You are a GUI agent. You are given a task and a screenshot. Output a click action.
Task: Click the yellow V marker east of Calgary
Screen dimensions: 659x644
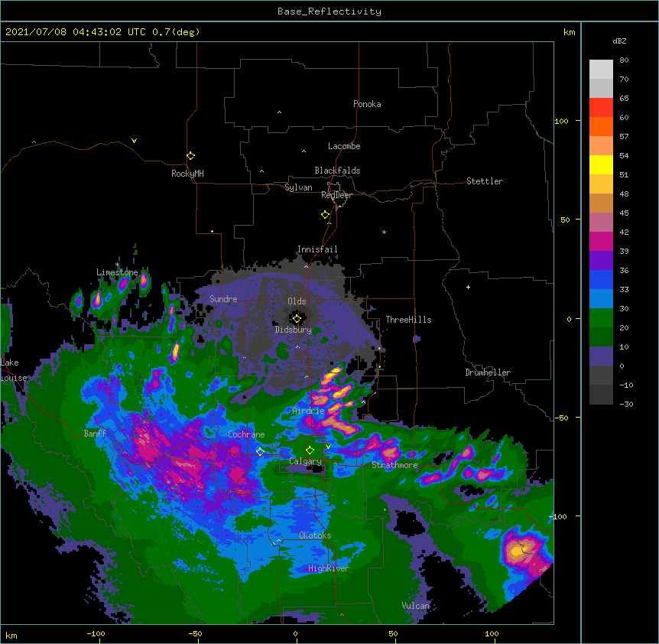tap(328, 447)
